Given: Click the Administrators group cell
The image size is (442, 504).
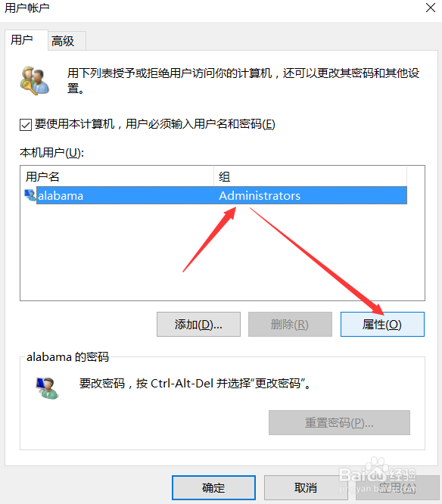Looking at the screenshot, I should coord(260,195).
